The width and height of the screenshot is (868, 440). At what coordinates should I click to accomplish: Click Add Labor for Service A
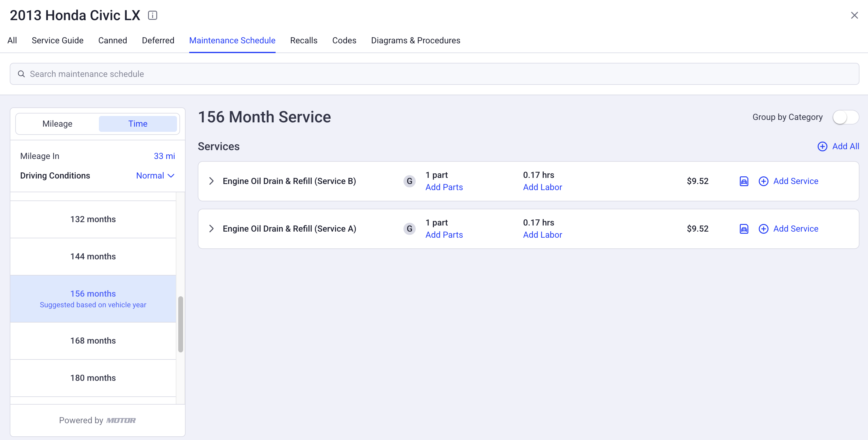click(542, 235)
